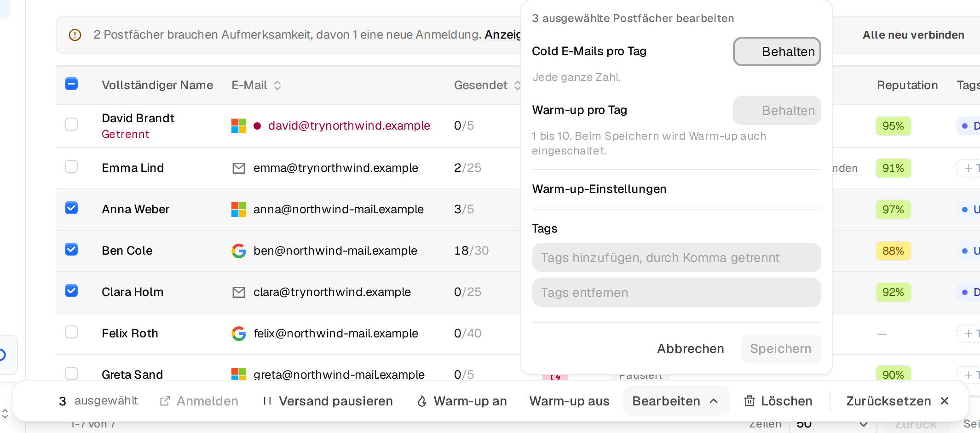Viewport: 980px width, 433px height.
Task: Open the Zeilen rows-per-page dropdown
Action: 833,424
